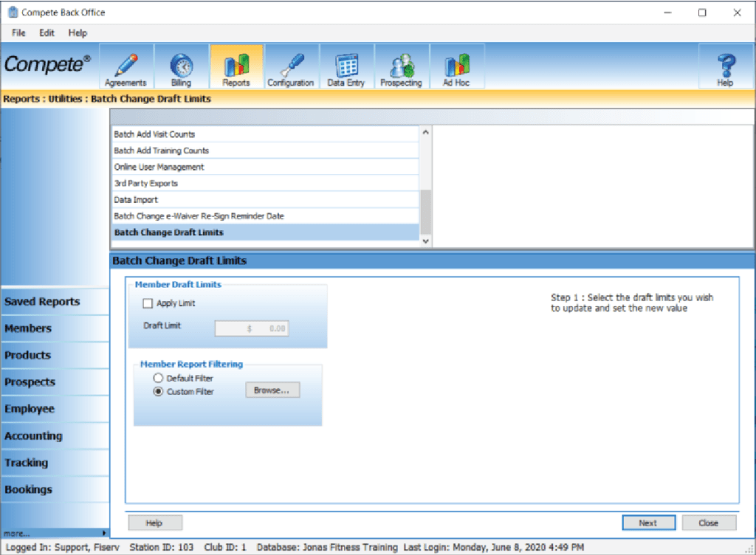The image size is (756, 555).
Task: Close the Compete Back Office window
Action: click(x=738, y=13)
